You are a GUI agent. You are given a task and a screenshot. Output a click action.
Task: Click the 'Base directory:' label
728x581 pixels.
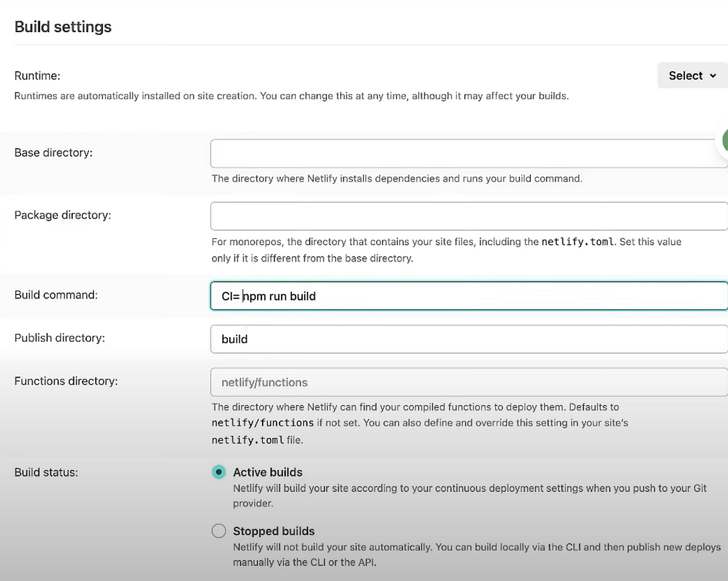[53, 153]
